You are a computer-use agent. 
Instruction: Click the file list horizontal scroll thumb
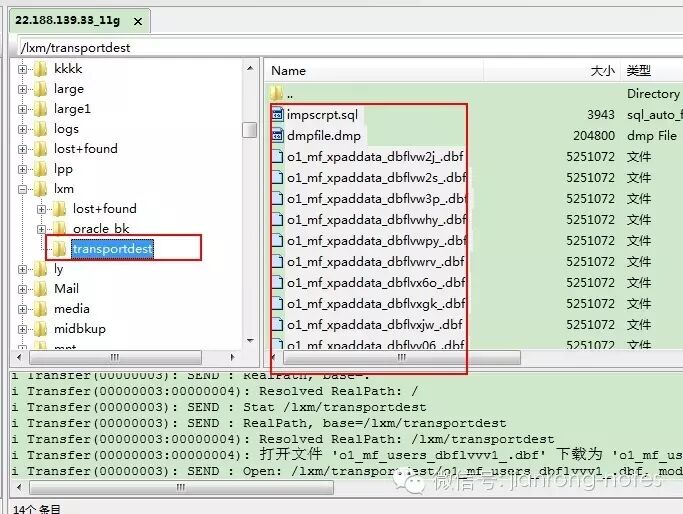(x=402, y=357)
